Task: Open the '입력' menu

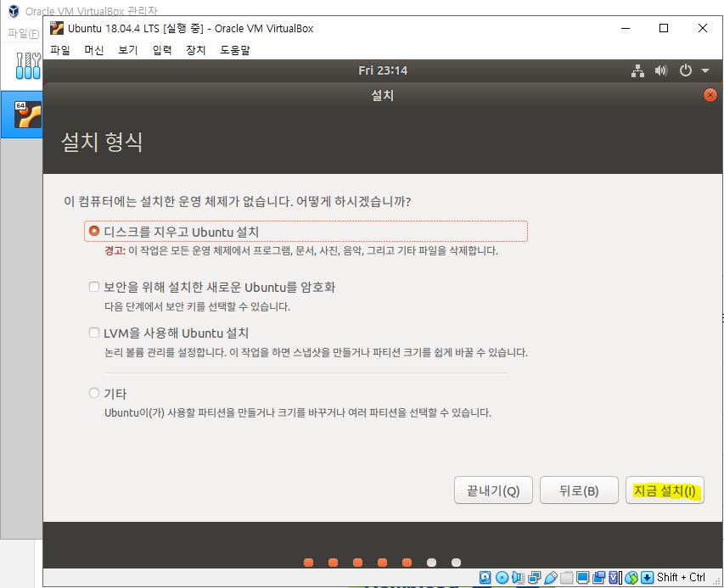Action: (162, 50)
